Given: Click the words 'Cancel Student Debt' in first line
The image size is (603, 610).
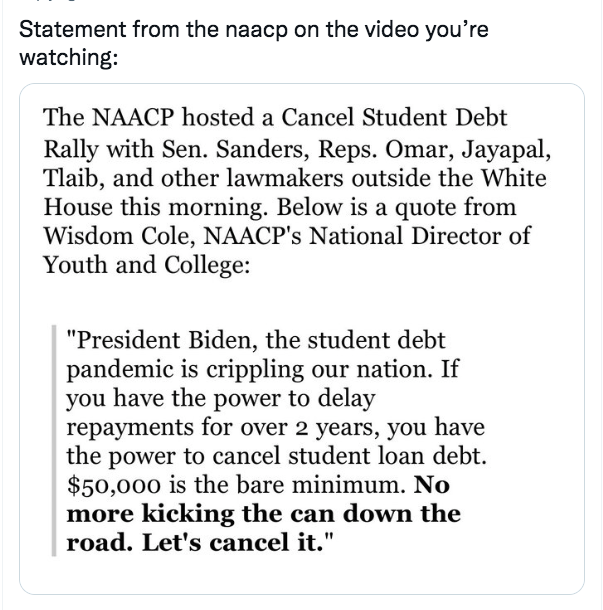Looking at the screenshot, I should (x=394, y=117).
